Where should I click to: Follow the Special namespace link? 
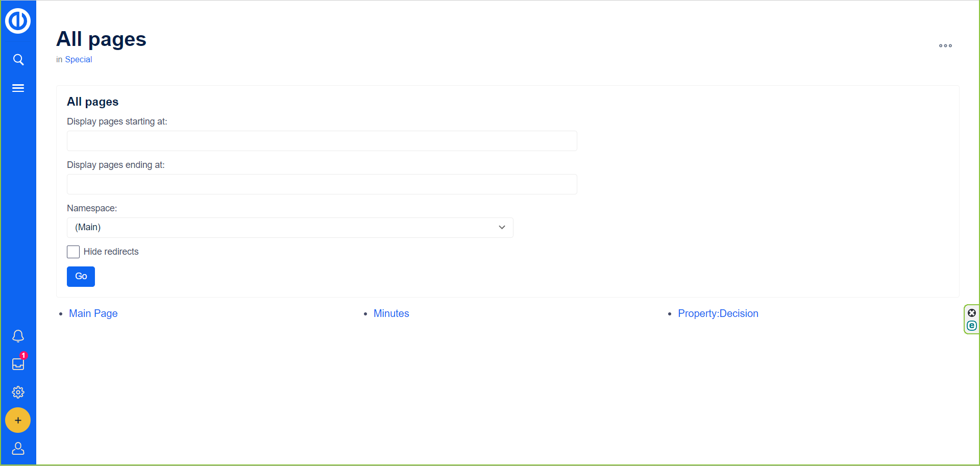[79, 60]
